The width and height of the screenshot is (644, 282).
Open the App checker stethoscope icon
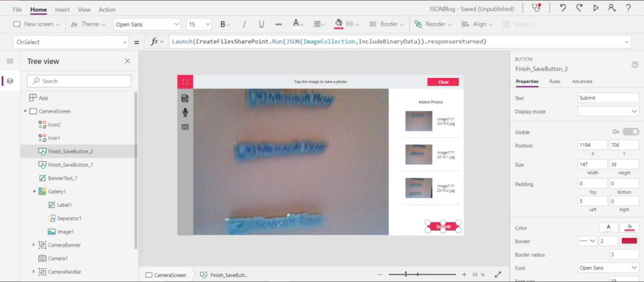point(536,8)
